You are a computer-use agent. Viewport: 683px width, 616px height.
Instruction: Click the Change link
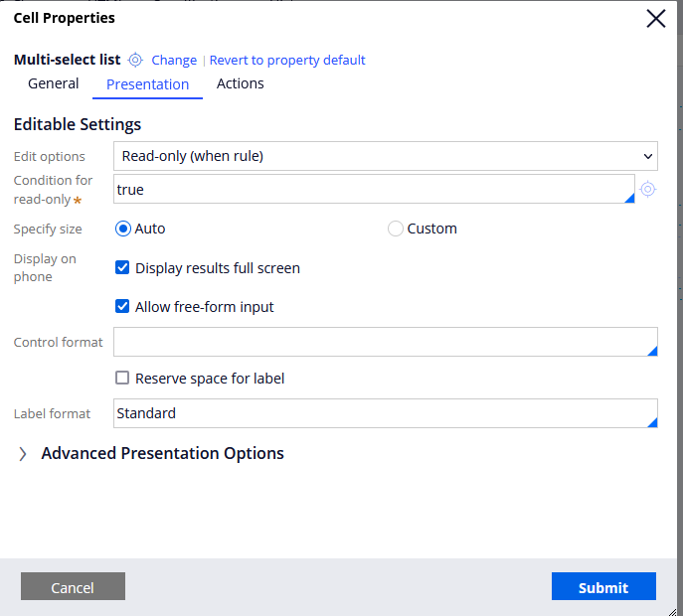coord(174,60)
